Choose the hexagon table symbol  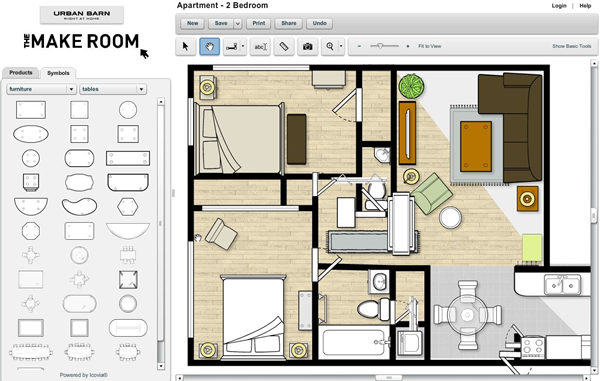(127, 207)
